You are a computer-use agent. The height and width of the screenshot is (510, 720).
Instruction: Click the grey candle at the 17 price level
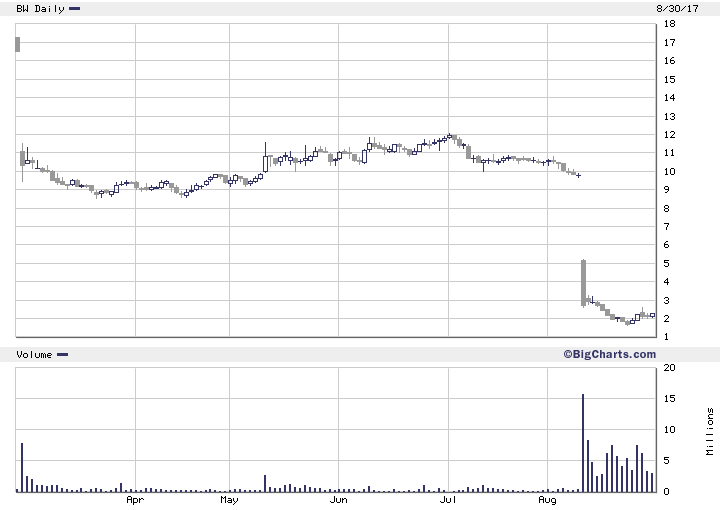pos(18,45)
